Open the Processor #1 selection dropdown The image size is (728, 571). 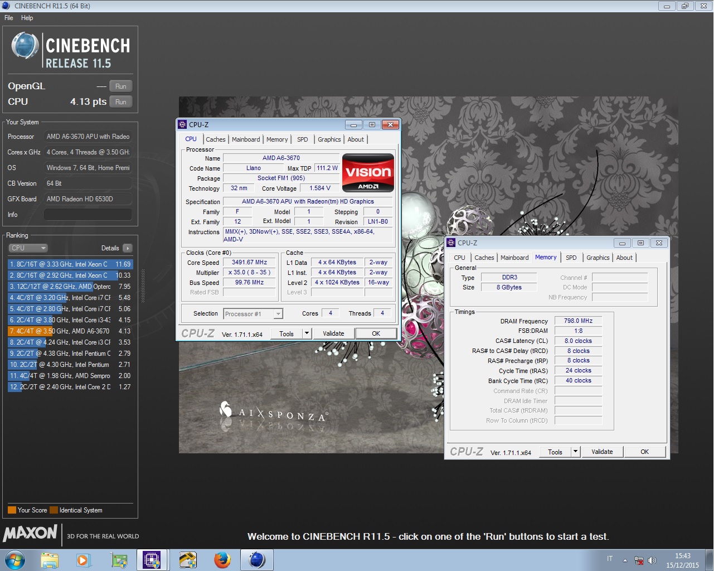[253, 314]
